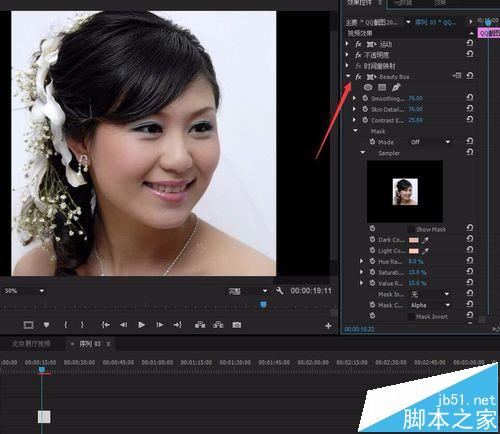Jump to the In point
Image resolution: width=500 pixels, height=434 pixels.
point(106,325)
